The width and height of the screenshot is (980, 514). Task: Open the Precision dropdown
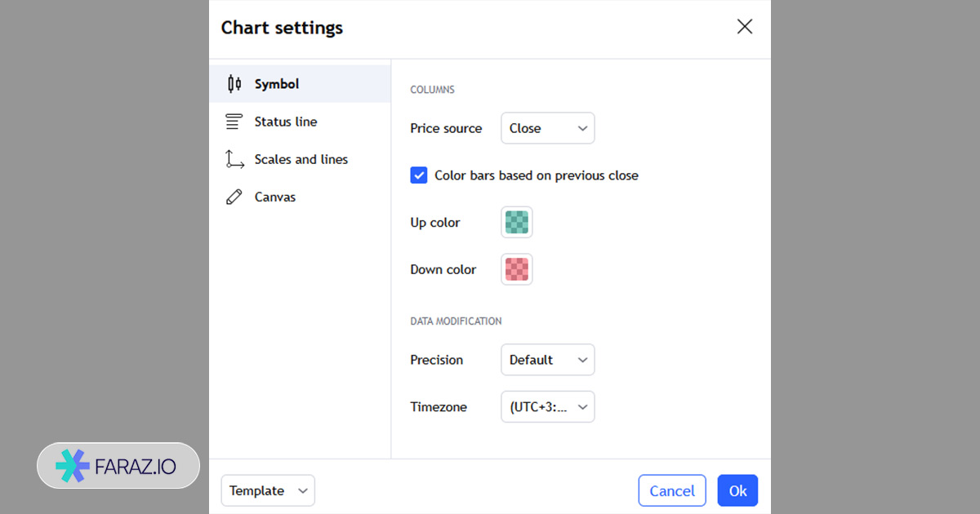click(x=547, y=360)
